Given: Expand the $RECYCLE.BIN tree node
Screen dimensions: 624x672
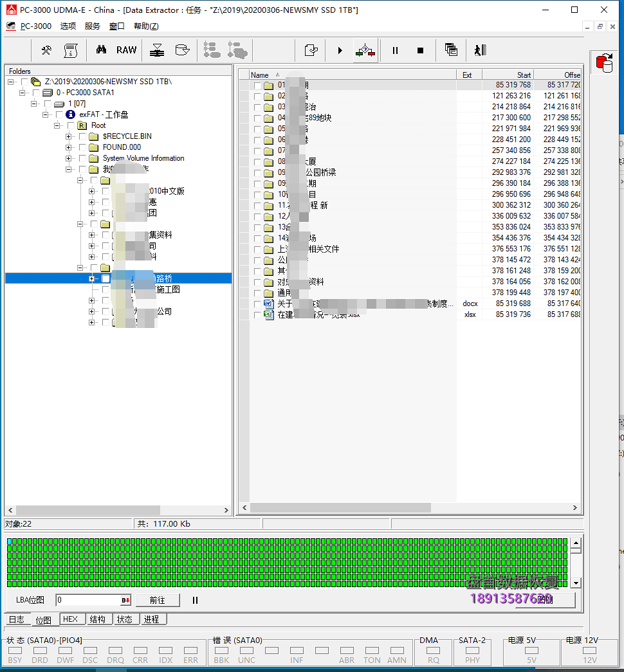Looking at the screenshot, I should pos(68,136).
